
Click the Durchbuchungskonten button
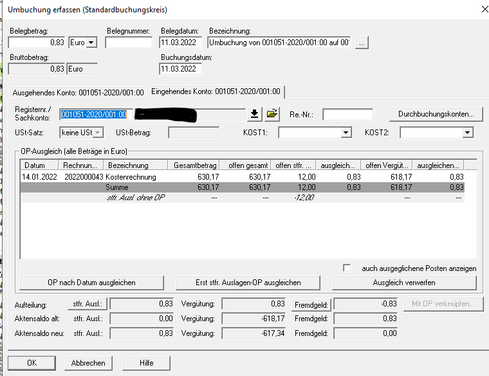(x=436, y=114)
